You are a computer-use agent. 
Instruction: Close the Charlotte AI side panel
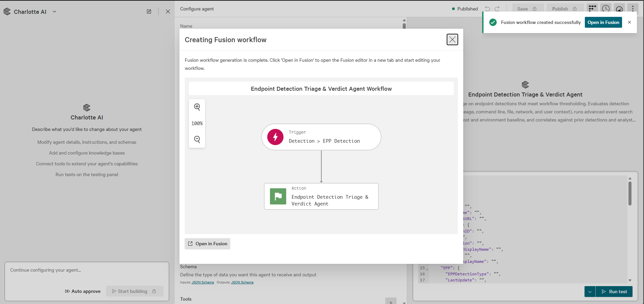click(x=168, y=11)
